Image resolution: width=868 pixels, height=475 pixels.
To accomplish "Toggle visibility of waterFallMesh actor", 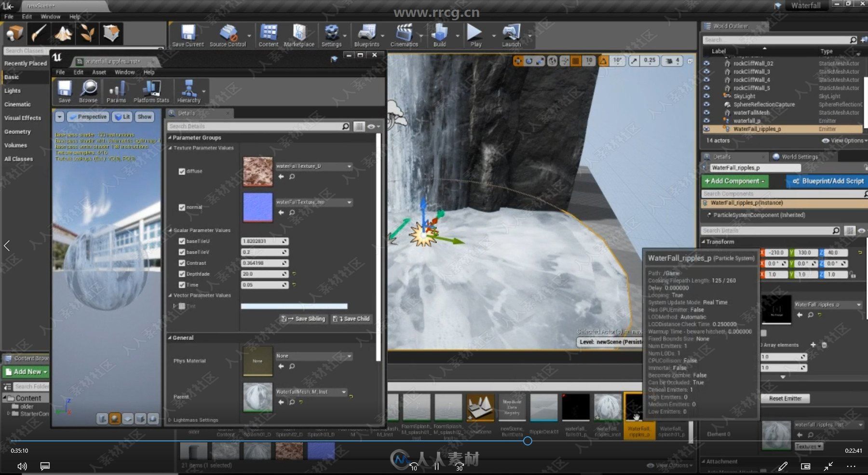I will click(x=706, y=112).
